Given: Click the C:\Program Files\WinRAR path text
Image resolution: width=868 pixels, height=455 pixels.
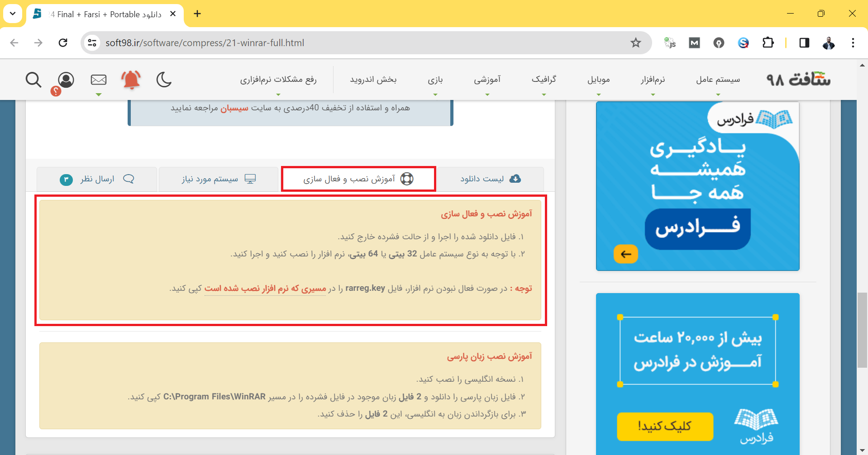Looking at the screenshot, I should coord(215,397).
